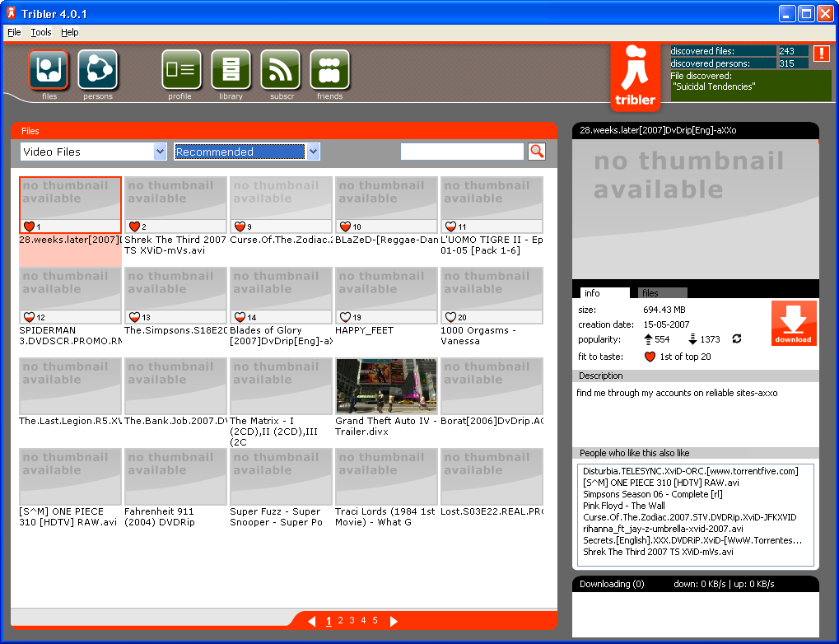
Task: Open the library icon
Action: (x=231, y=70)
